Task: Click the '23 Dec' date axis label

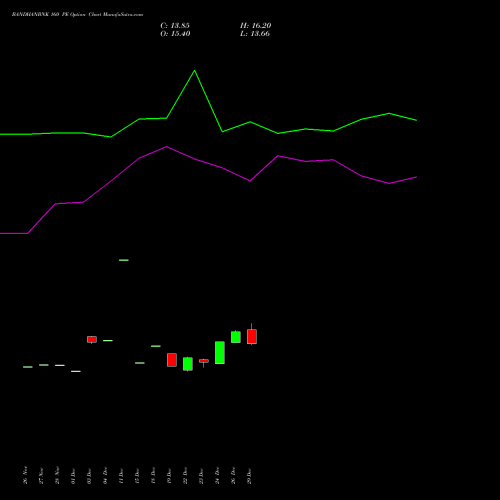Action: (x=202, y=476)
